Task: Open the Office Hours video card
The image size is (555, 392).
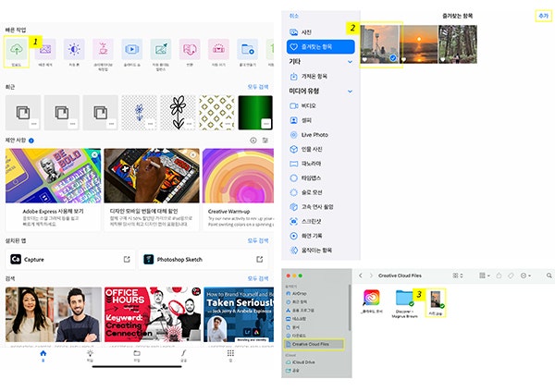Action: click(x=153, y=314)
